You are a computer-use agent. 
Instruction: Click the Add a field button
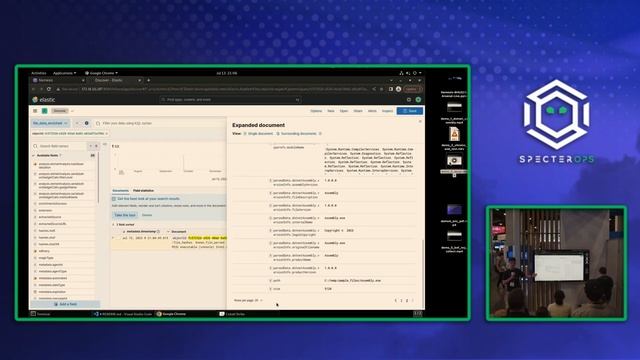(65, 304)
